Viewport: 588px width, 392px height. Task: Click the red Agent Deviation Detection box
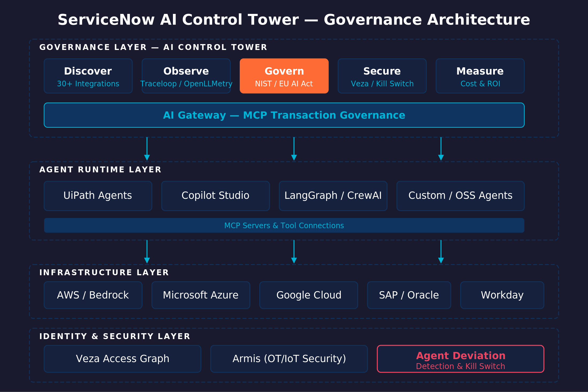click(461, 359)
